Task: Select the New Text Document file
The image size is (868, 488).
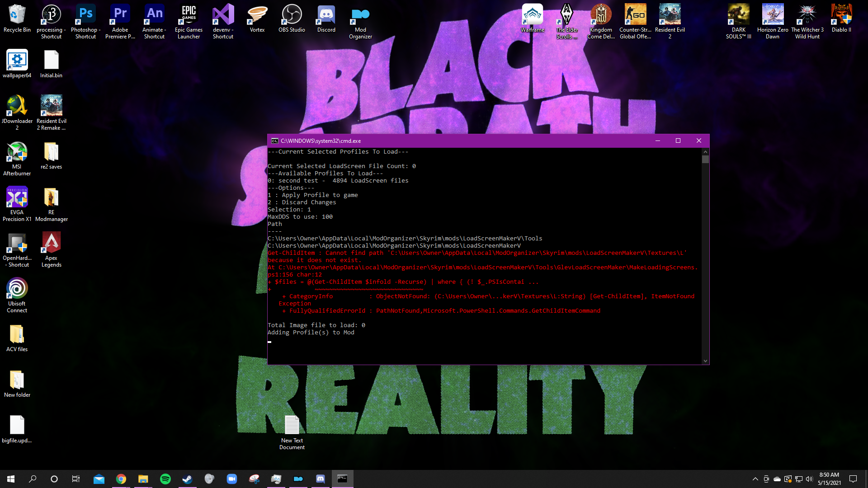Action: [292, 432]
